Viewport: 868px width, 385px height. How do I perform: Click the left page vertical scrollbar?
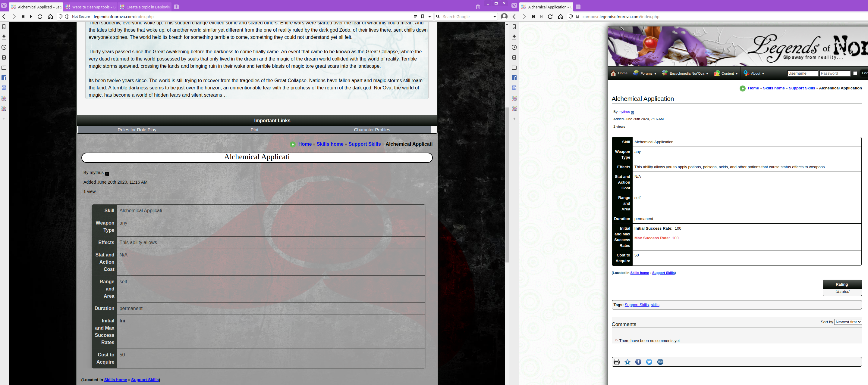(507, 185)
